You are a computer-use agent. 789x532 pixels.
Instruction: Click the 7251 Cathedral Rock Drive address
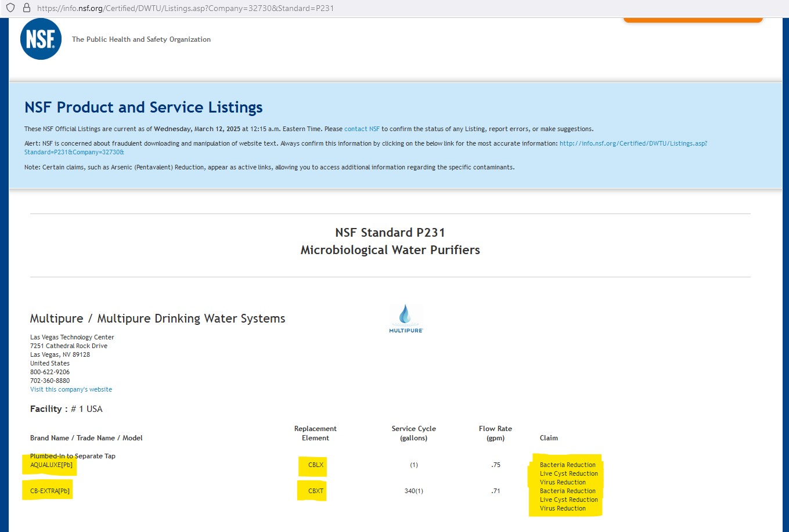click(x=69, y=346)
